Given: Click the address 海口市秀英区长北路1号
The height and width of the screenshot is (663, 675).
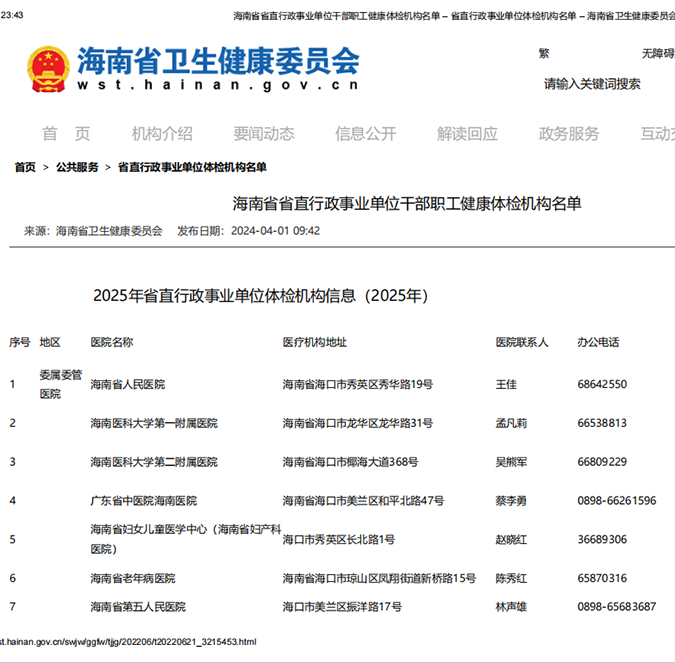Looking at the screenshot, I should click(x=339, y=539).
